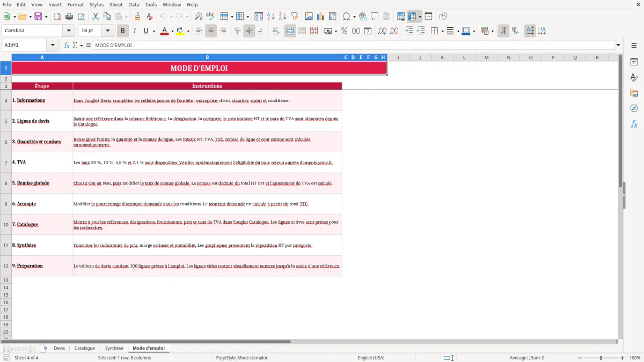Click the Export as PDF icon

[x=57, y=17]
